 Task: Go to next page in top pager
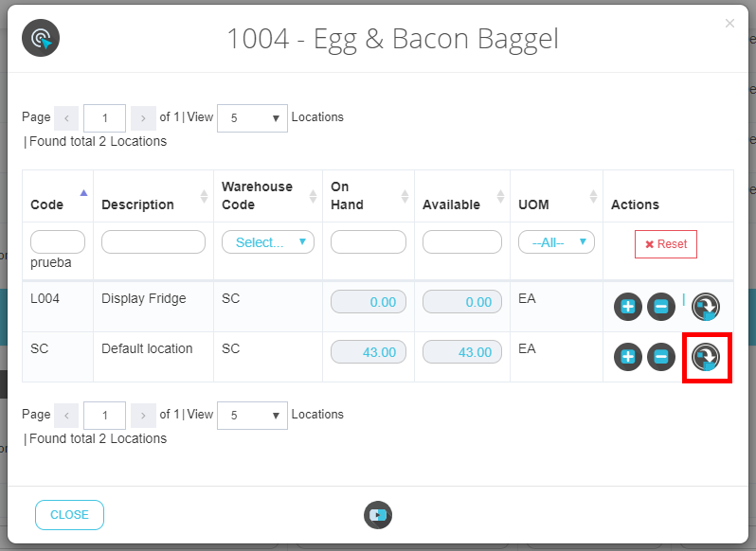(x=143, y=118)
